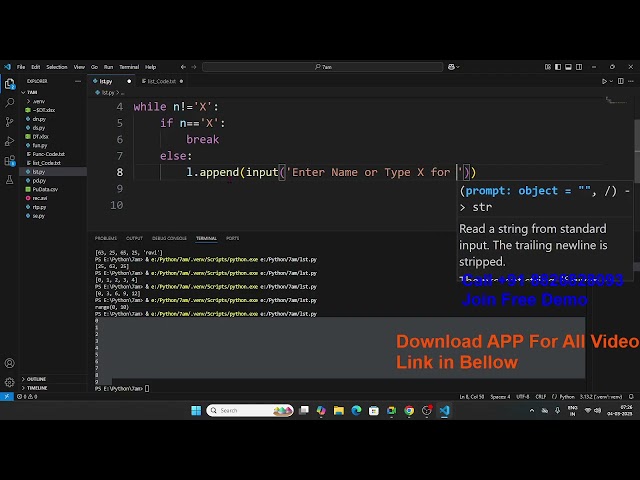
Task: Click the Python language mode in status bar
Action: pos(566,396)
